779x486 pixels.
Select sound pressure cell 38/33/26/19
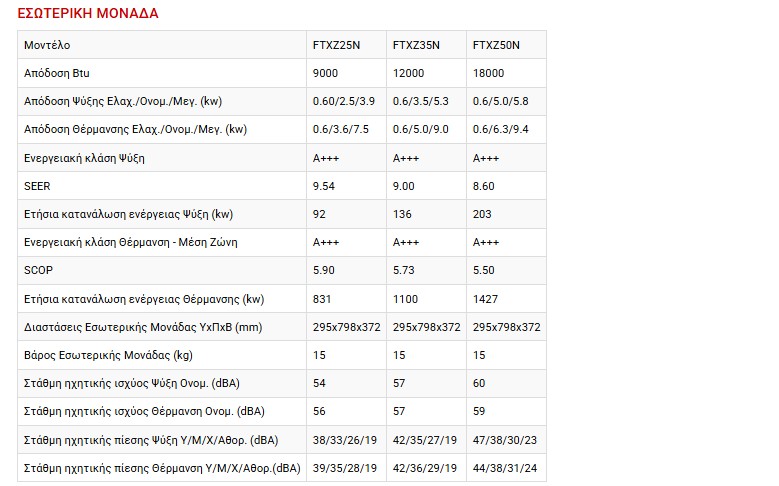pos(346,439)
